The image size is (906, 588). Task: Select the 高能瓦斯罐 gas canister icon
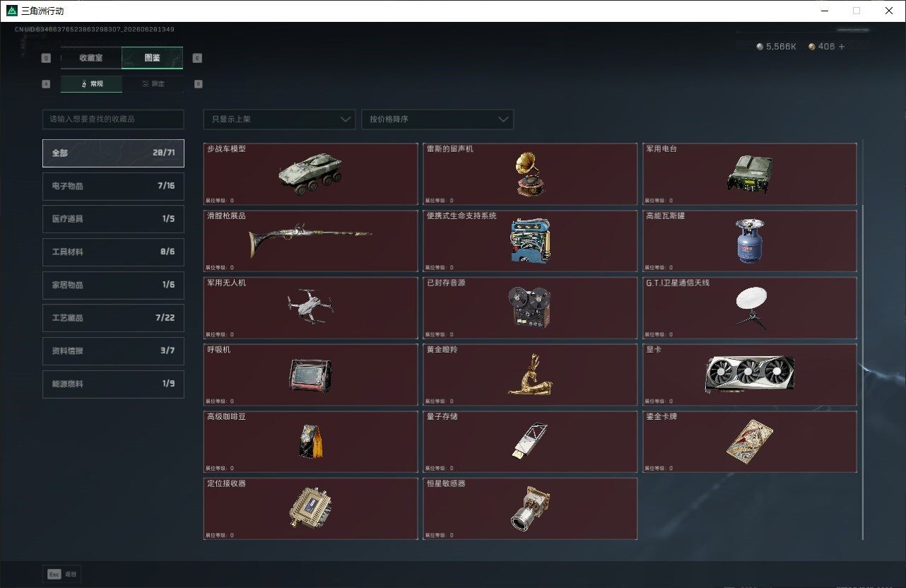[x=749, y=241]
